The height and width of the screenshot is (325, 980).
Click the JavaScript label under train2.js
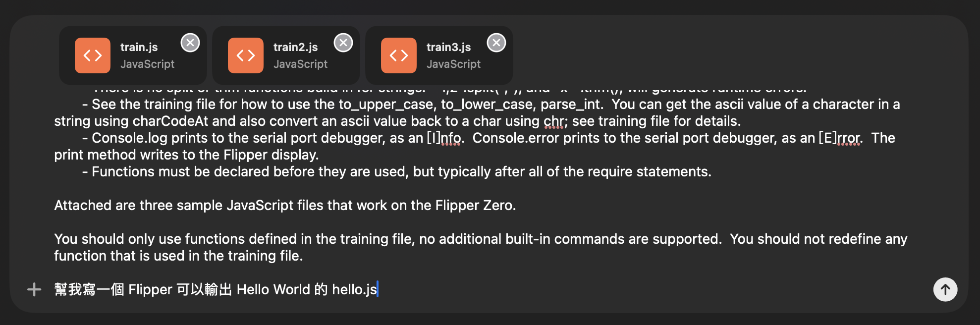(x=300, y=64)
